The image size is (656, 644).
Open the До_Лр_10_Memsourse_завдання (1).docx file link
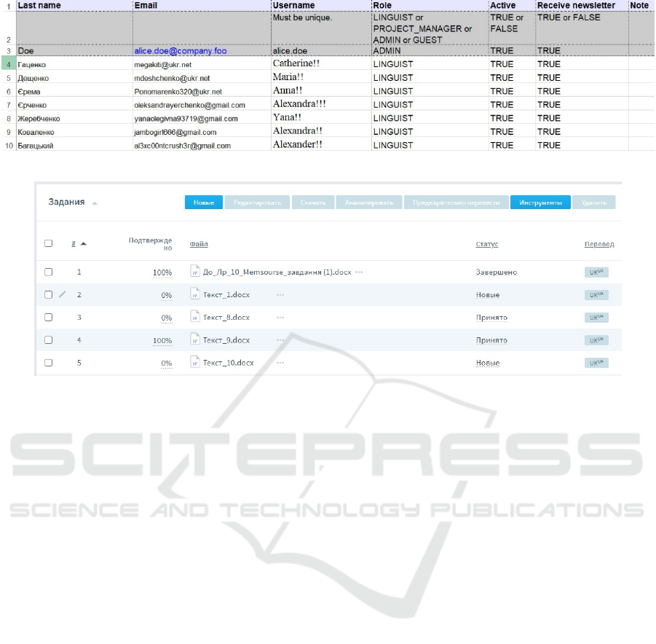click(277, 272)
